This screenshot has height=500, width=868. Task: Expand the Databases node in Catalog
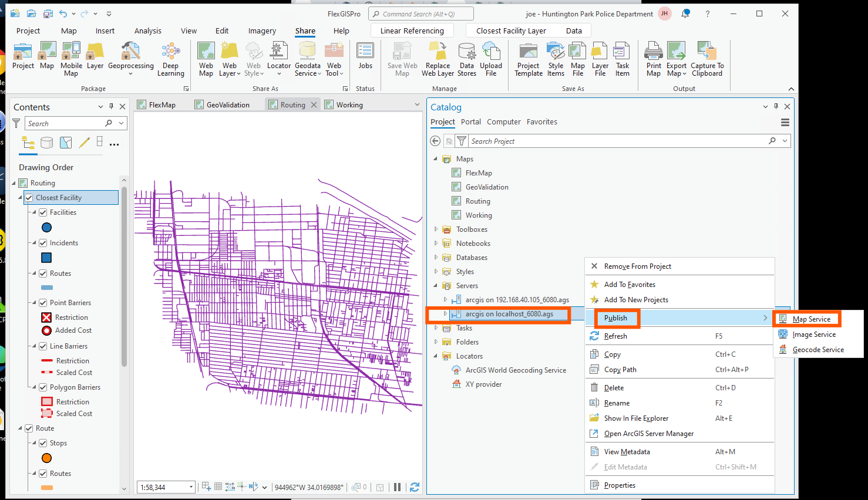click(x=436, y=258)
